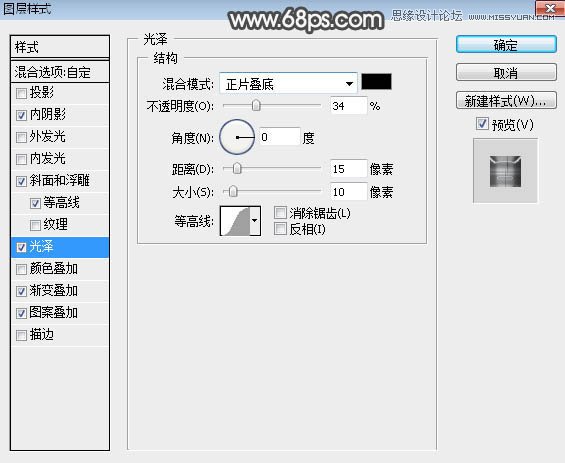
Task: Uncheck the 内阴影 inner shadow checkbox
Action: (21, 115)
